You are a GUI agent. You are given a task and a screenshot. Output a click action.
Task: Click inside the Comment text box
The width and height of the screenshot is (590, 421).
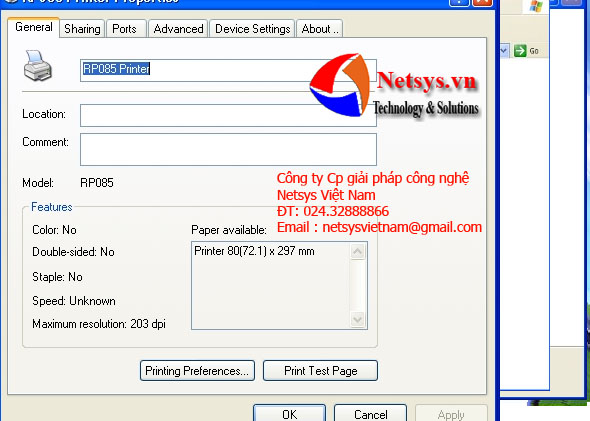(x=228, y=149)
